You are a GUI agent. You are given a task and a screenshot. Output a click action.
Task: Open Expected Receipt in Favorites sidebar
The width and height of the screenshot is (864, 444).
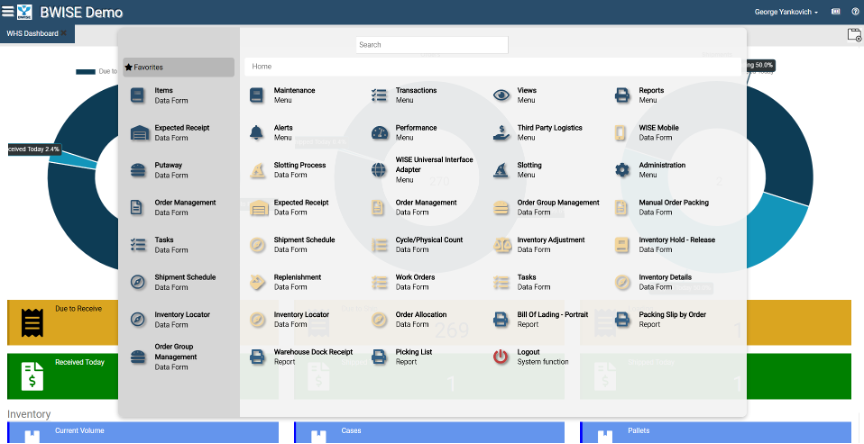[x=170, y=133]
